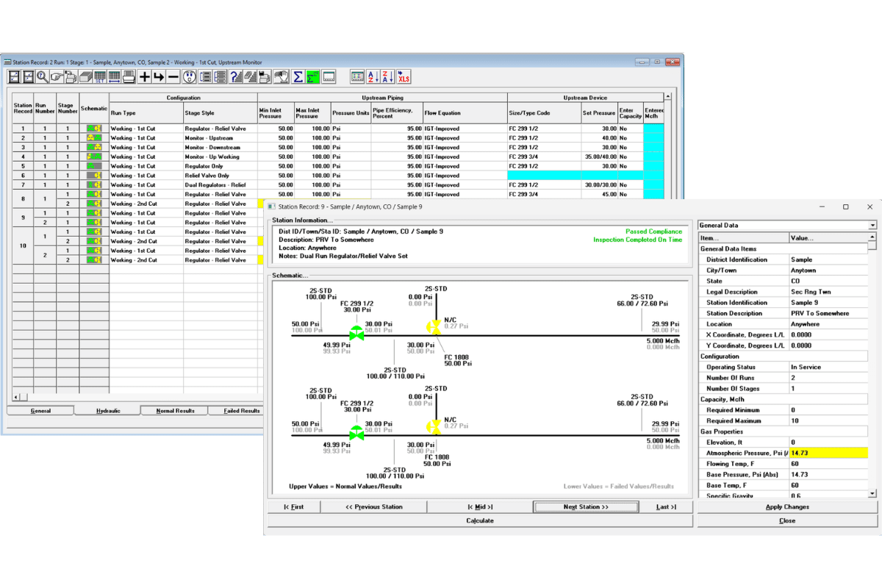Open the General Data dropdown

872,226
